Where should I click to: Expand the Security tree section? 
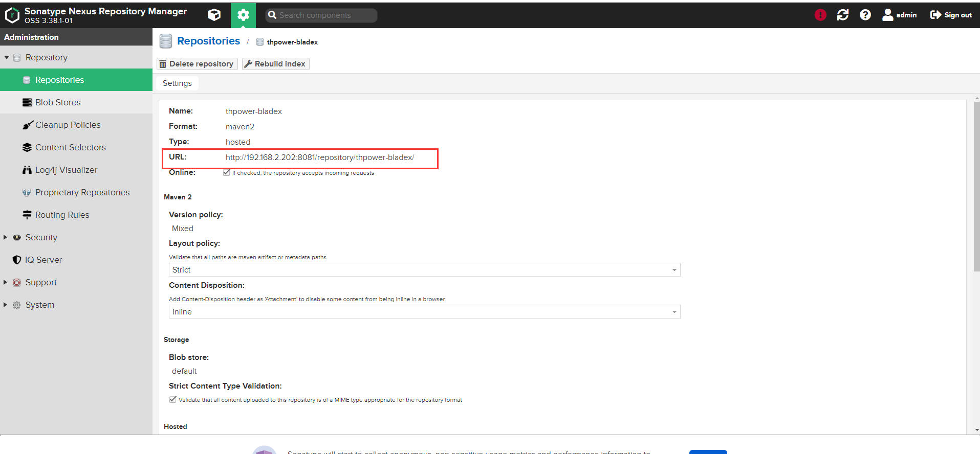(x=6, y=237)
